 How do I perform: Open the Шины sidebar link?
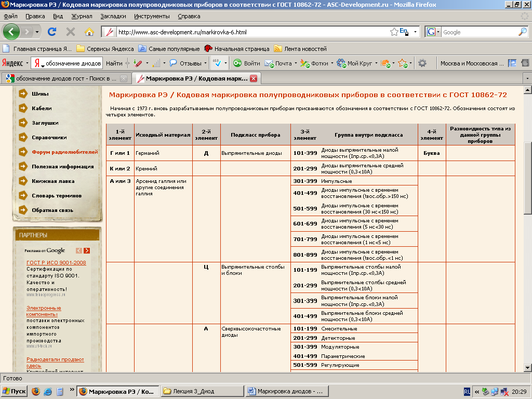click(40, 94)
